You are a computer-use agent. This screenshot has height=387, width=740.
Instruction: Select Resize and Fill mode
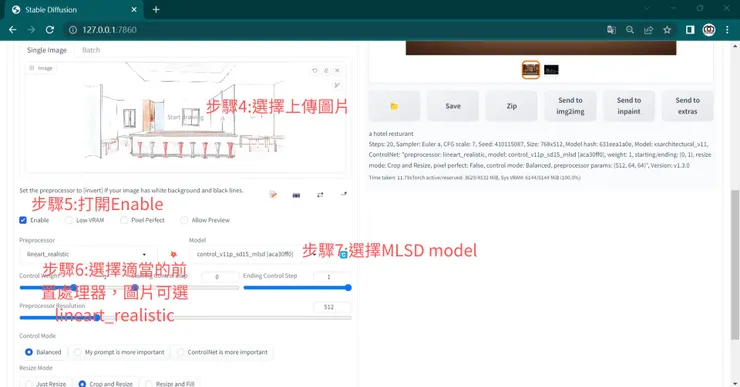170,383
